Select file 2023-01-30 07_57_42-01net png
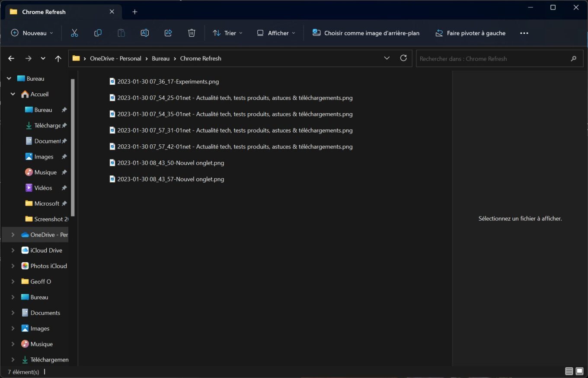This screenshot has height=378, width=588. coord(231,146)
